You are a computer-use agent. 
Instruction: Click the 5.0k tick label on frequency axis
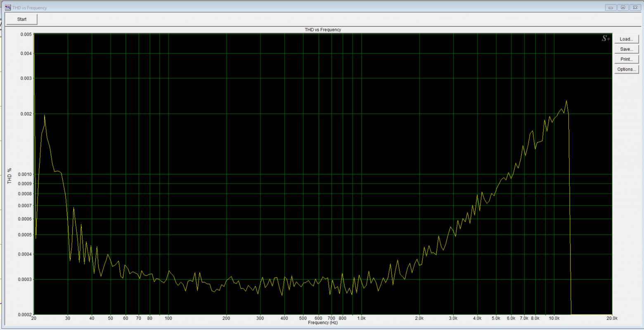[496, 318]
